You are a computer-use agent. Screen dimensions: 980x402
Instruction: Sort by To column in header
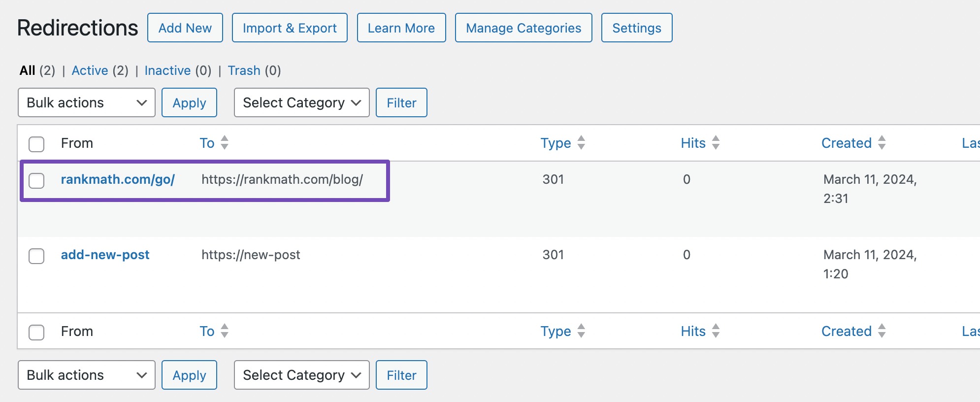[x=207, y=143]
